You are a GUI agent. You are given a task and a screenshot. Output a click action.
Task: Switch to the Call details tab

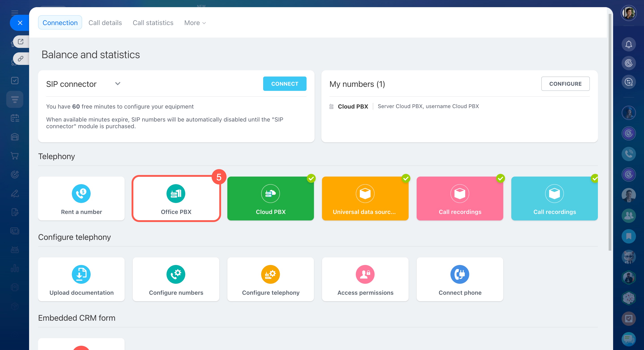pyautogui.click(x=105, y=23)
